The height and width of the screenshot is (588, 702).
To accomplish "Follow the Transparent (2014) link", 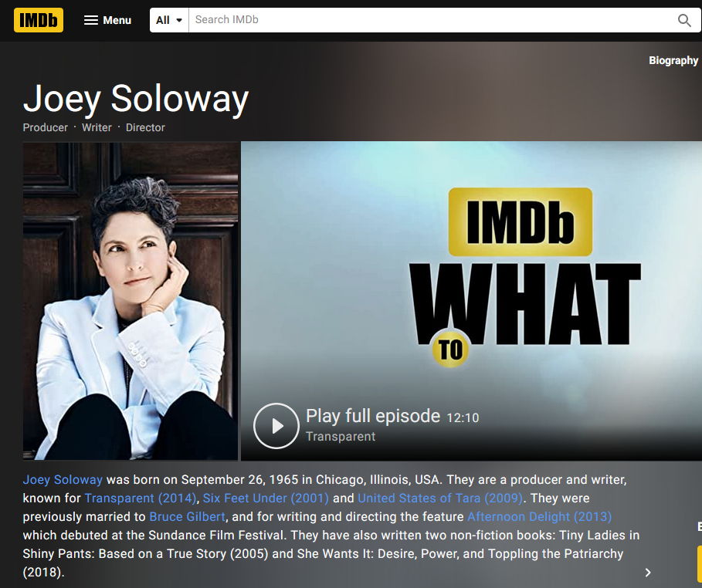I will tap(141, 498).
